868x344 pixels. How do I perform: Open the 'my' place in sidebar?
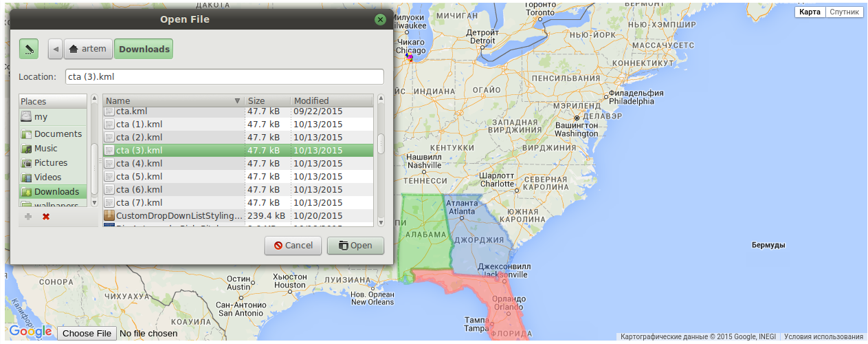coord(54,117)
